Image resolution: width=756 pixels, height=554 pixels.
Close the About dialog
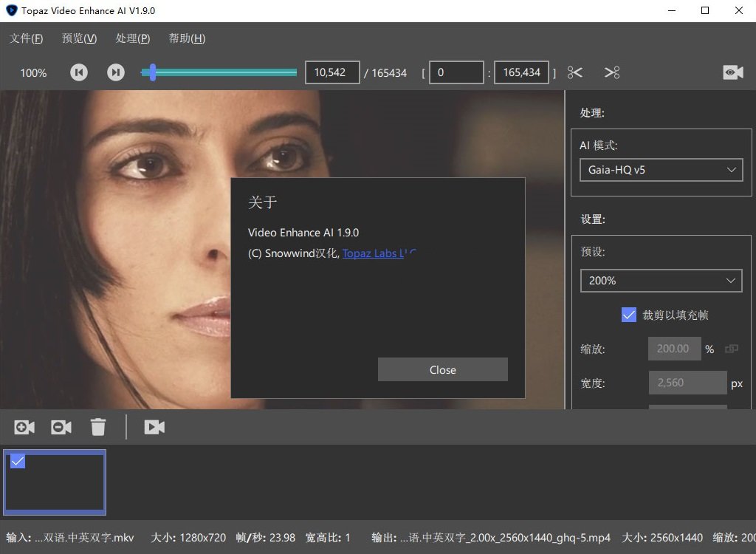(442, 369)
